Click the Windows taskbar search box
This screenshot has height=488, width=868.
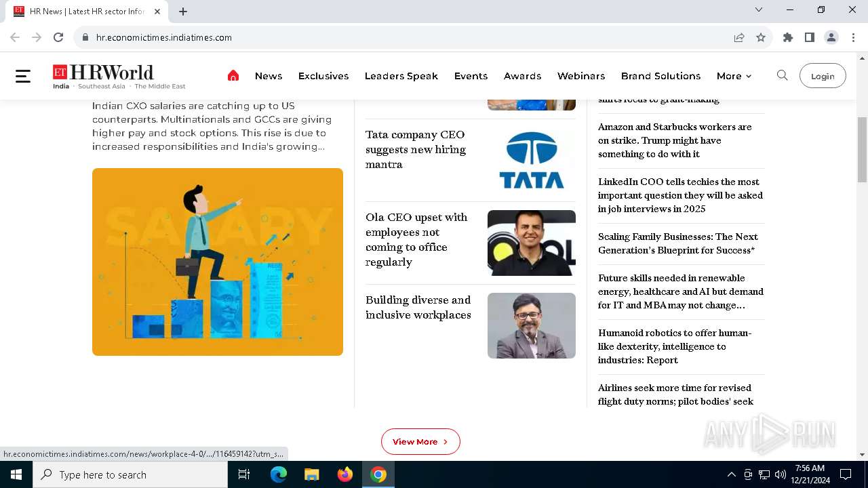click(130, 474)
